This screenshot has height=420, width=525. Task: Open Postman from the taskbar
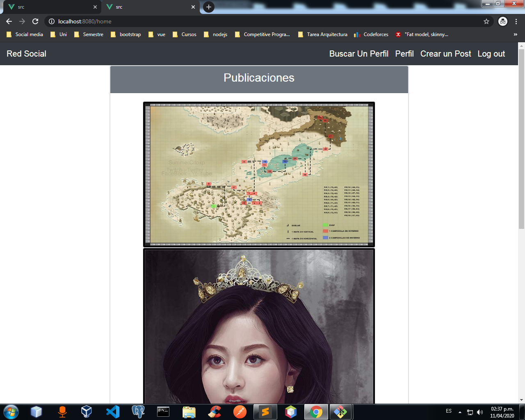click(240, 412)
